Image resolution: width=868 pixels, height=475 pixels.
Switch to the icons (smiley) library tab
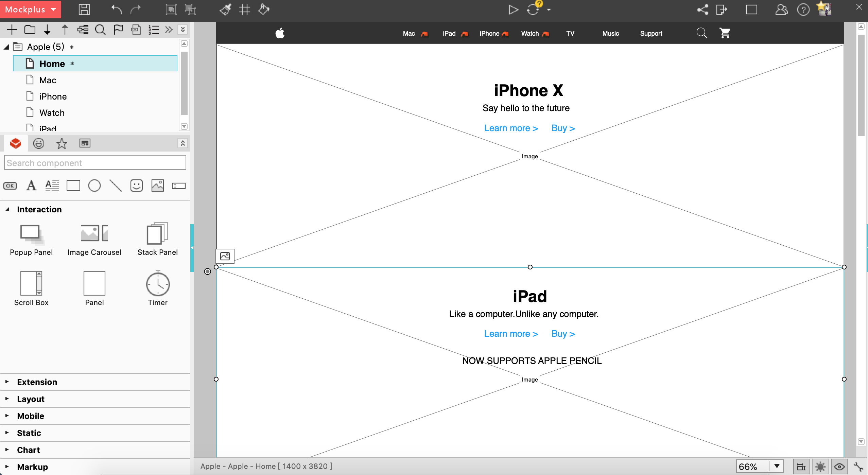(38, 143)
